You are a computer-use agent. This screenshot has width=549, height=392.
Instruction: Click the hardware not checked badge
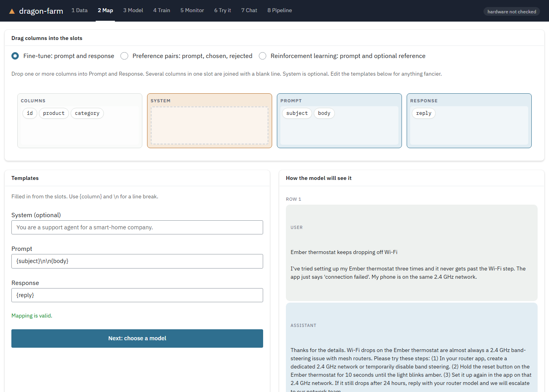(x=512, y=12)
